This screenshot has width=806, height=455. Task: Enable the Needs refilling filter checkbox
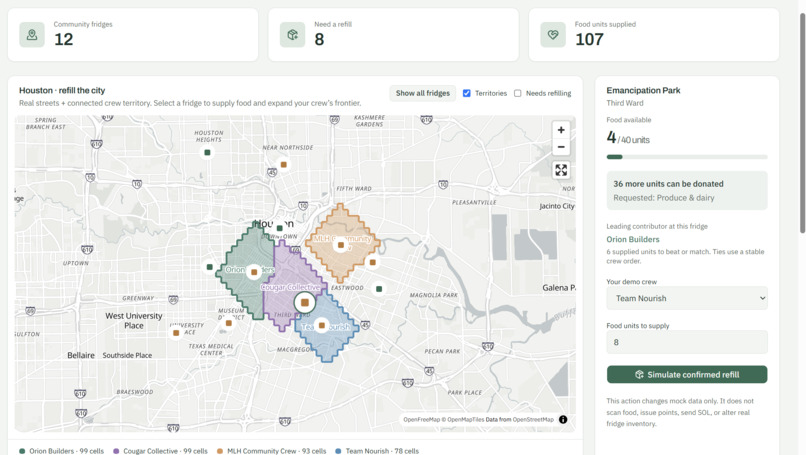pos(518,93)
